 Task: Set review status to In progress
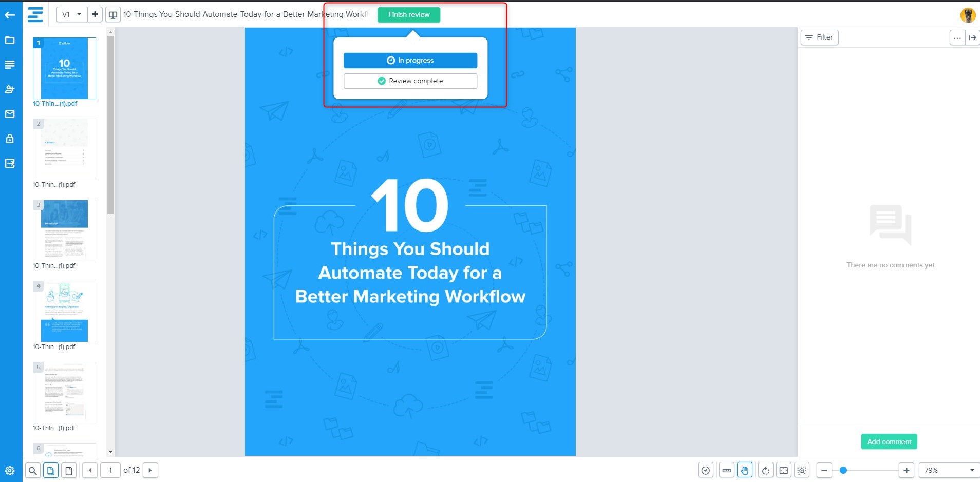[x=410, y=61]
